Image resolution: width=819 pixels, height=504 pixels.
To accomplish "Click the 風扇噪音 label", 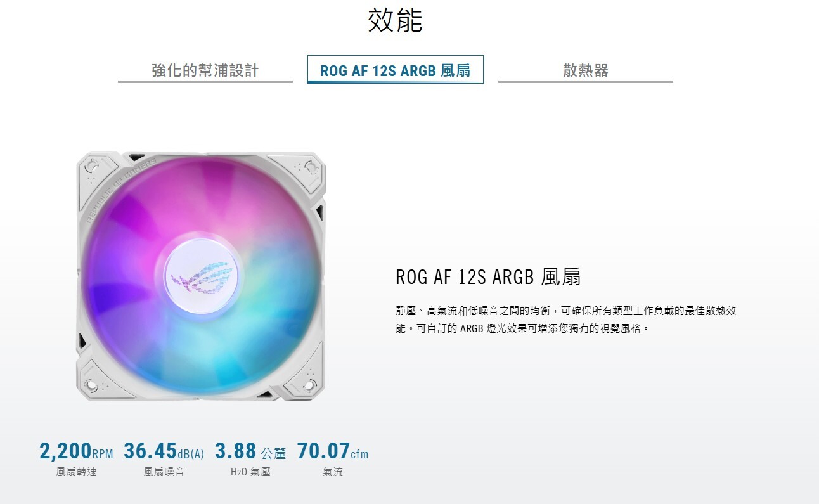I will tap(164, 472).
